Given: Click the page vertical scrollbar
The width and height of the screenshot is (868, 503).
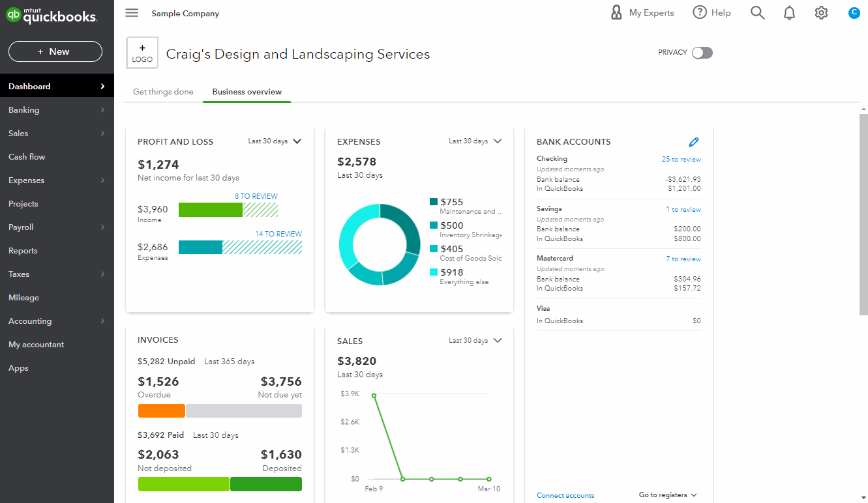Looking at the screenshot, I should click(863, 215).
